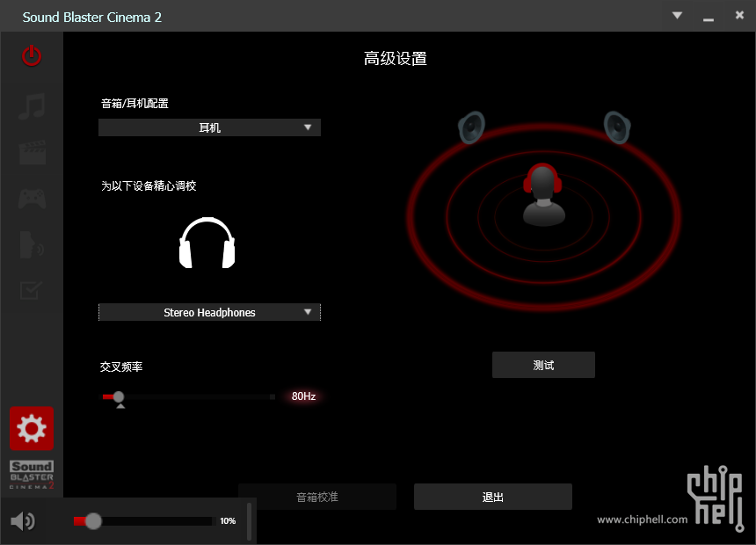Click the Sound Blaster Cinema 2 logo

click(x=32, y=475)
